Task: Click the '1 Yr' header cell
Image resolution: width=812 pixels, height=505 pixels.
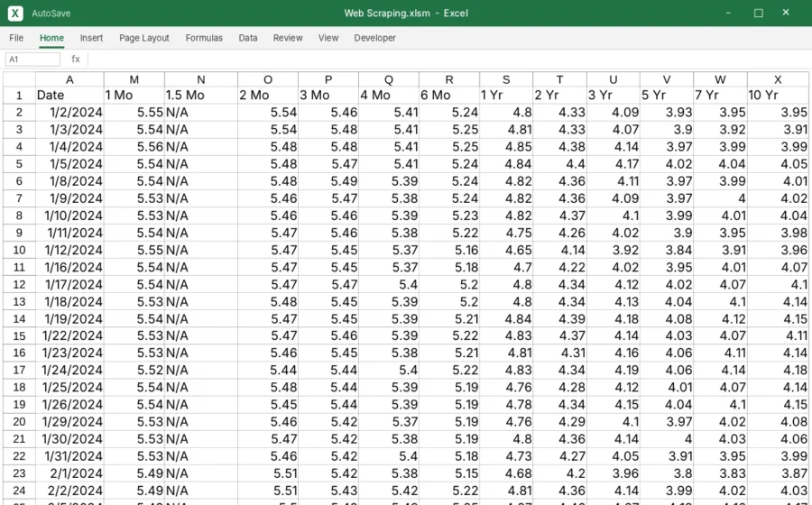Action: point(506,96)
